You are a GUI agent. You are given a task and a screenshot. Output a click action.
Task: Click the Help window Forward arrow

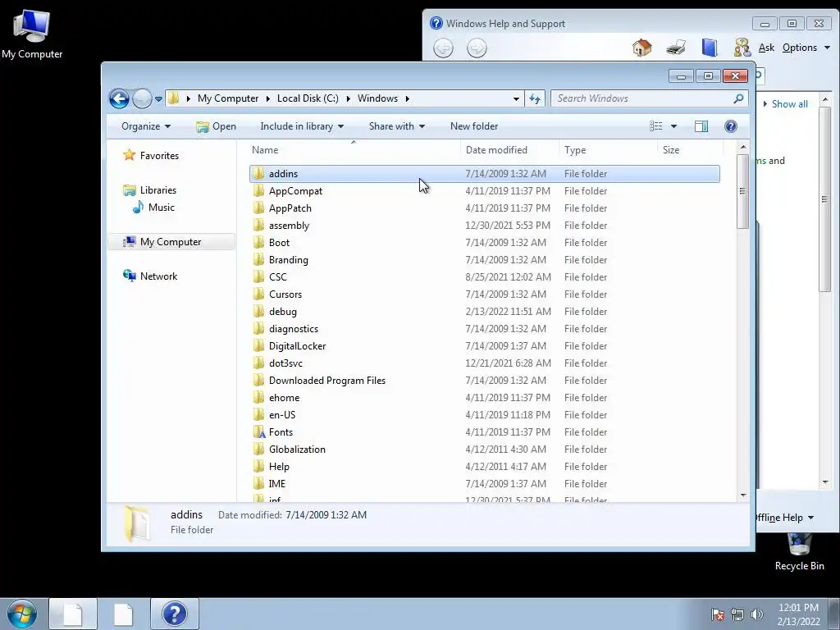477,48
